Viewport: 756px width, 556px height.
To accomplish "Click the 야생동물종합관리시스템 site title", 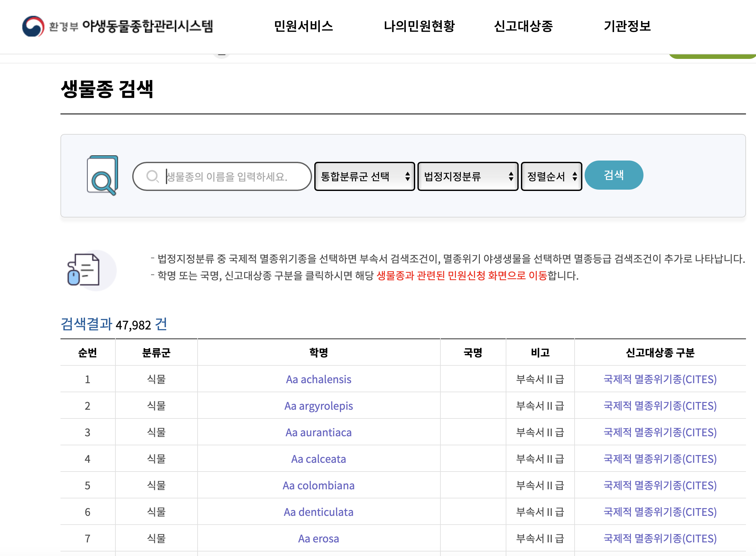I will click(x=147, y=26).
